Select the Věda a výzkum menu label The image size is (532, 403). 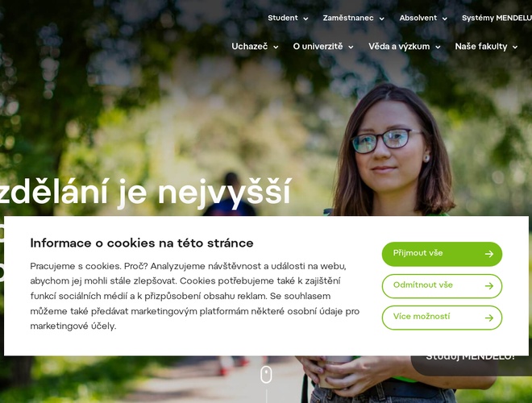[x=399, y=47]
